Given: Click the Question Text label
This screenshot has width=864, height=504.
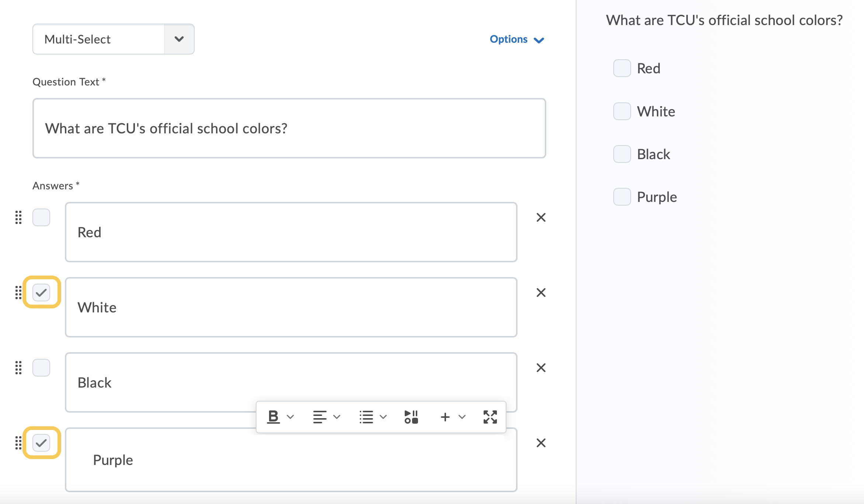Looking at the screenshot, I should (69, 82).
